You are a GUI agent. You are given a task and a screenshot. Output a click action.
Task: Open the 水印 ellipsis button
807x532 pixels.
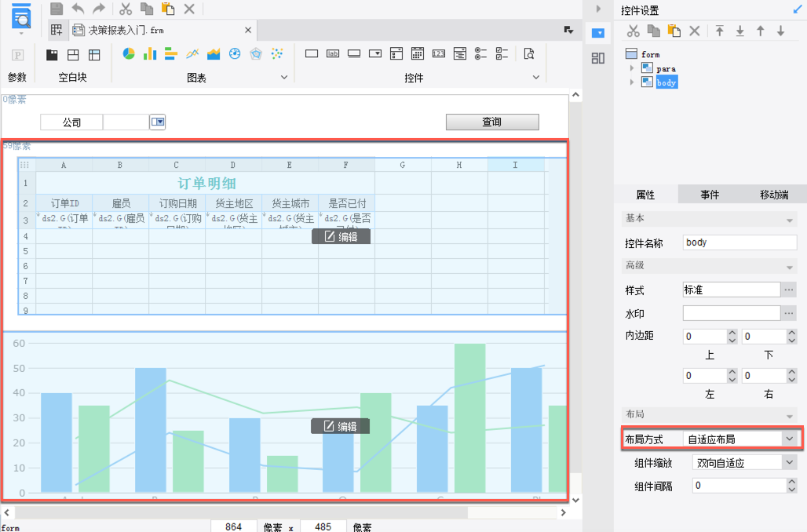pos(789,313)
